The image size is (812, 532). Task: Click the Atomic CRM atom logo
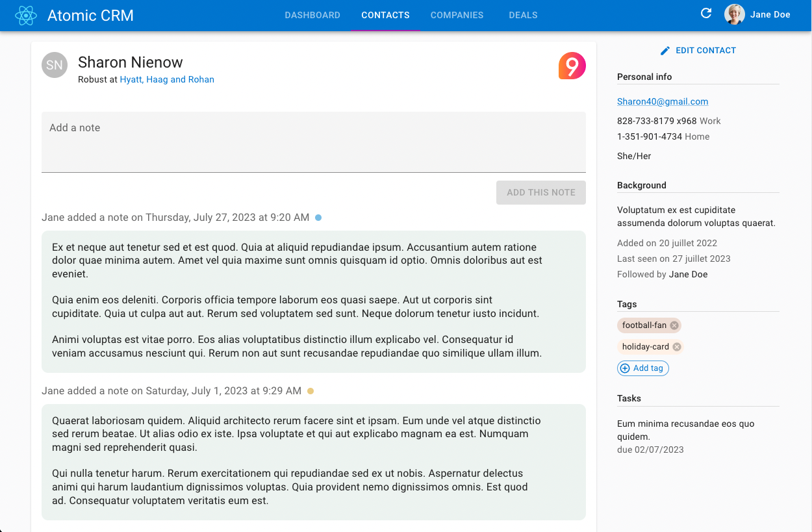(26, 16)
